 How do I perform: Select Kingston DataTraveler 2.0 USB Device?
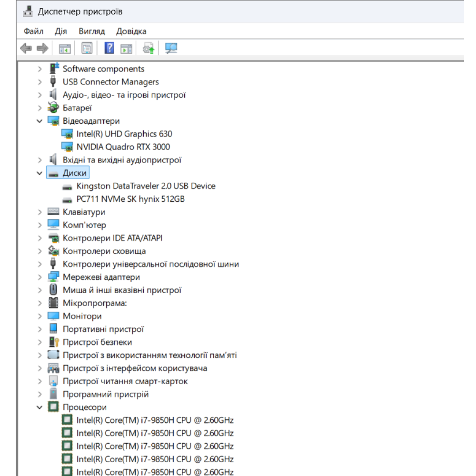pos(146,186)
